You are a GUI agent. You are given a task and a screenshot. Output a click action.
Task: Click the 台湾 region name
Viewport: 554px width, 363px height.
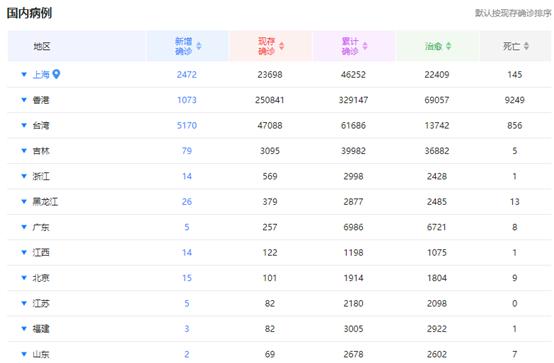point(41,125)
